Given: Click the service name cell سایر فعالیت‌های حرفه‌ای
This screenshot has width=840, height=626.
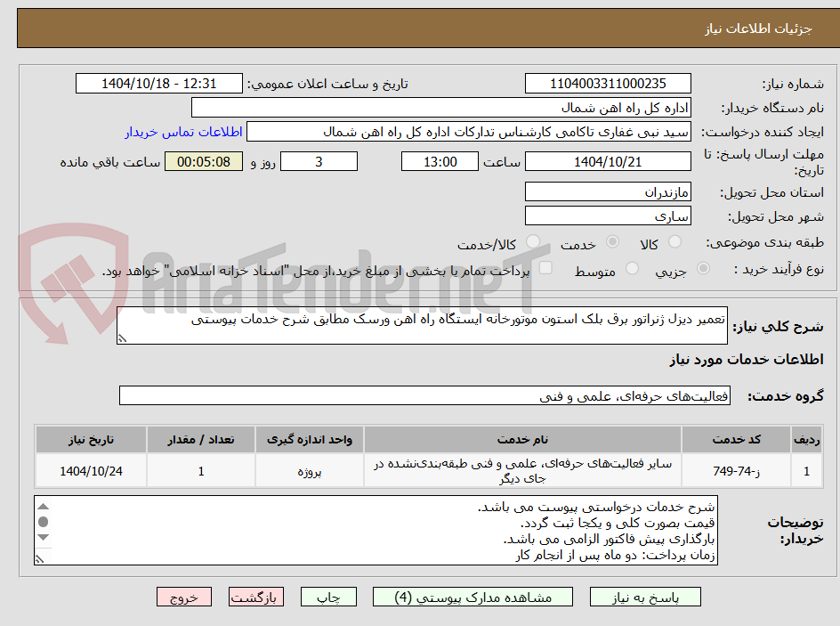Looking at the screenshot, I should pyautogui.click(x=522, y=470).
